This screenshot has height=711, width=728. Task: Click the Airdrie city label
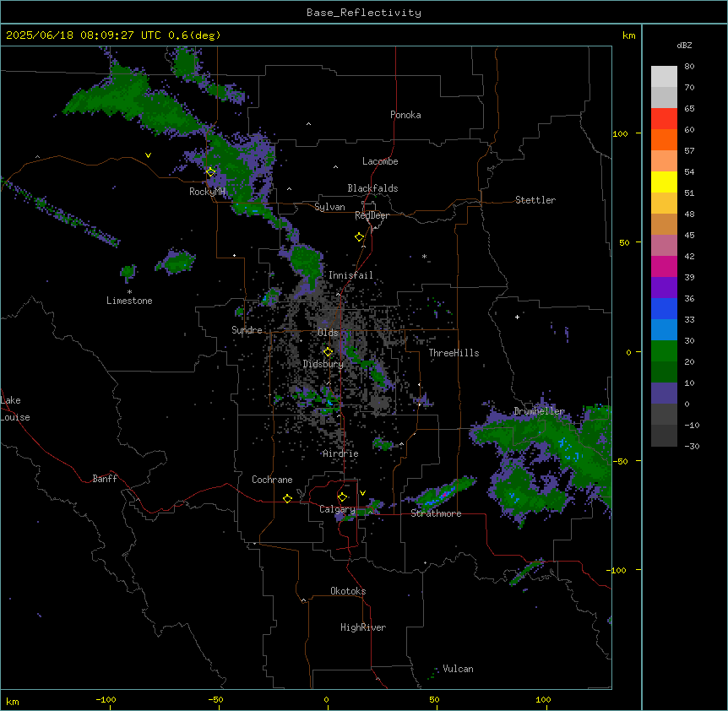[341, 453]
